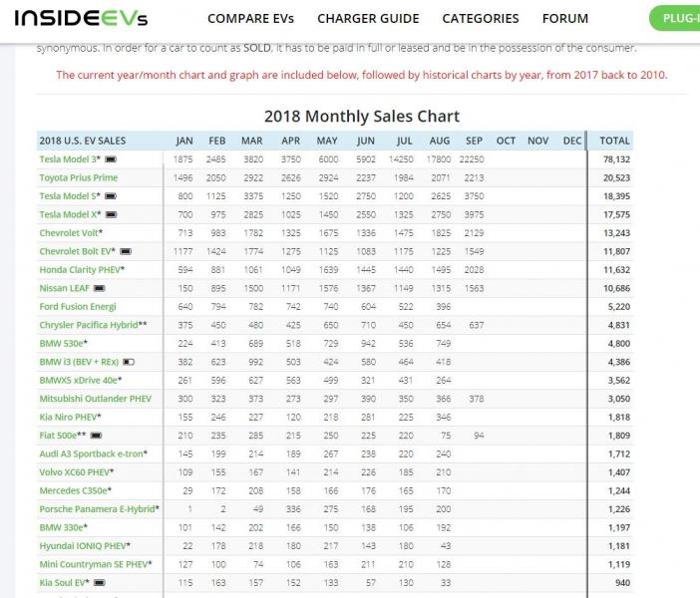Open the Honda Clarity PHEV link
The width and height of the screenshot is (700, 598).
pyautogui.click(x=82, y=270)
